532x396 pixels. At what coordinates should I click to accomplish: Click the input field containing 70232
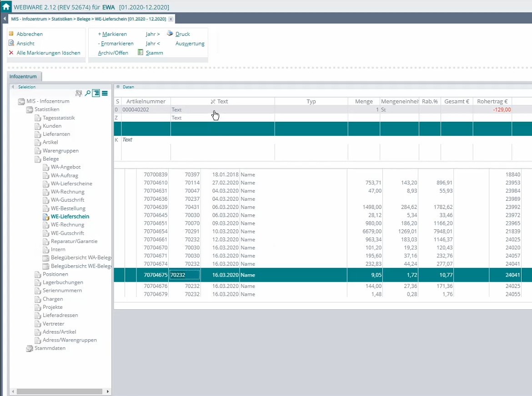pyautogui.click(x=184, y=275)
